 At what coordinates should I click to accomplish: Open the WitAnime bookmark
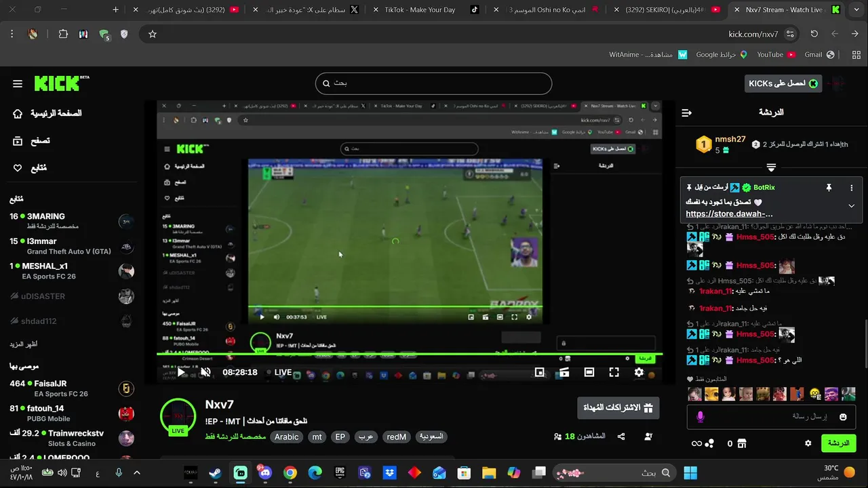click(648, 54)
